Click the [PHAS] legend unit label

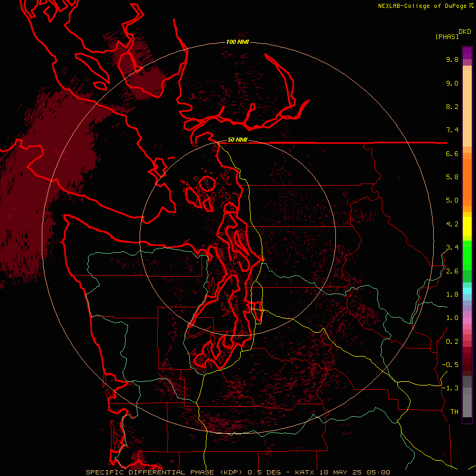click(447, 36)
